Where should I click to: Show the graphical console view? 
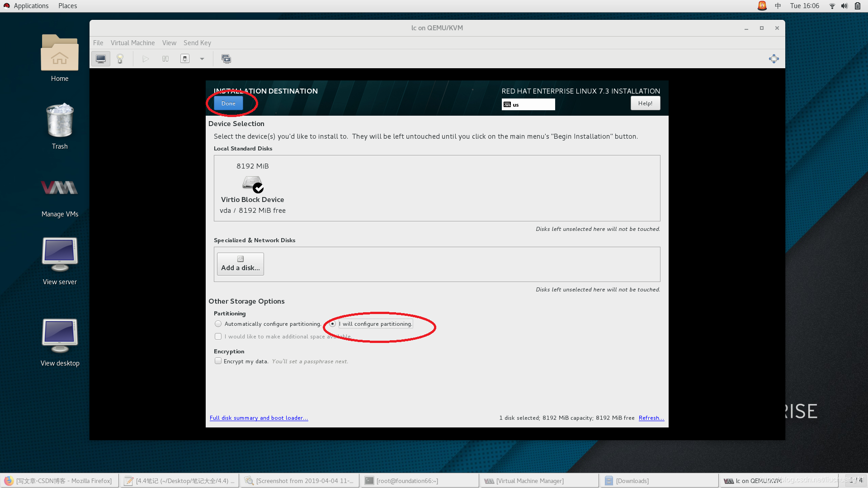coord(101,59)
